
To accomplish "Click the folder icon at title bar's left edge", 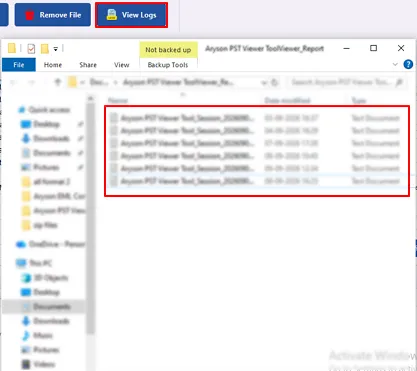I will (12, 48).
